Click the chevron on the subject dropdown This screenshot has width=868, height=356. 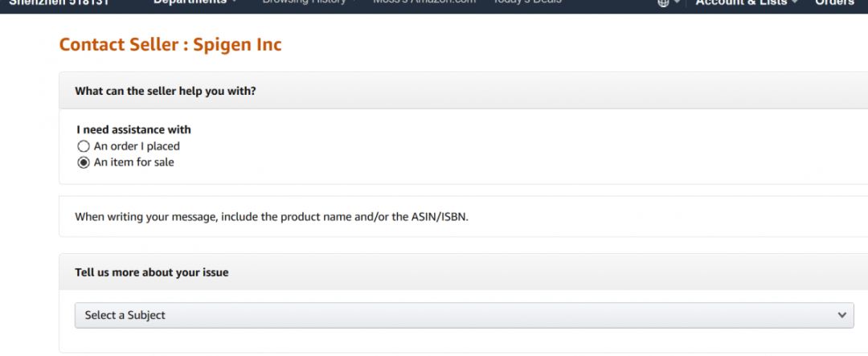tap(841, 315)
